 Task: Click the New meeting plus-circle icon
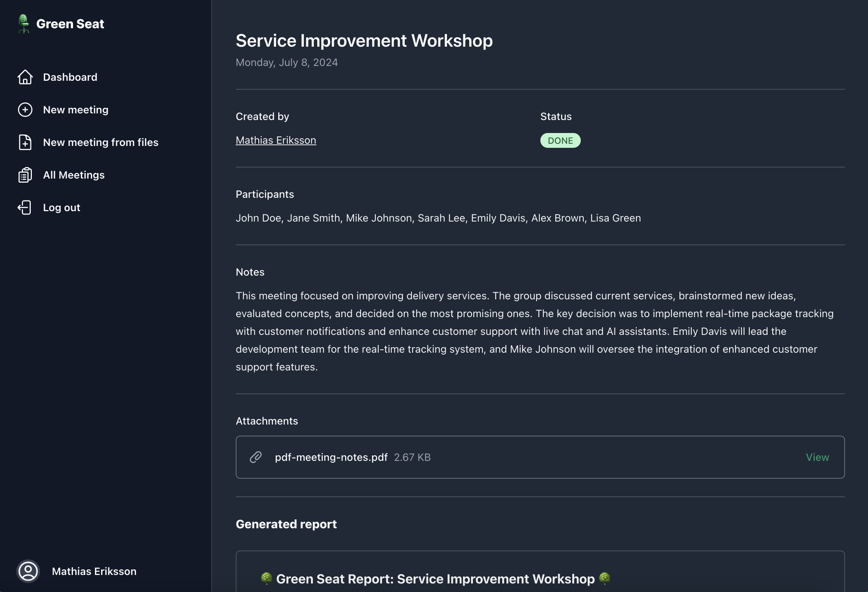pos(25,110)
